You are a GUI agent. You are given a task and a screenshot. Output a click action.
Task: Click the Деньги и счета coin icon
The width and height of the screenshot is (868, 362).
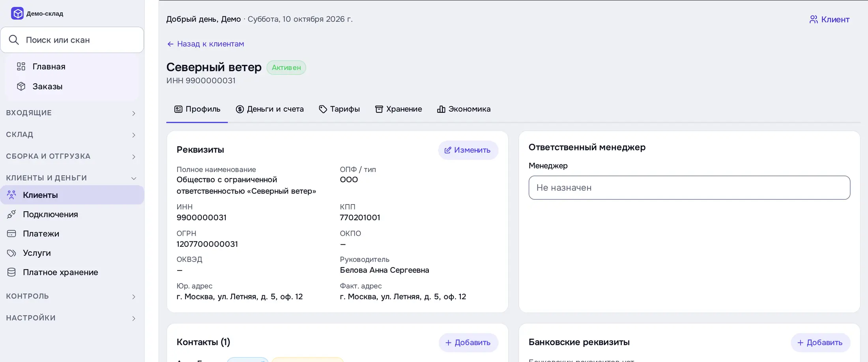pyautogui.click(x=239, y=109)
